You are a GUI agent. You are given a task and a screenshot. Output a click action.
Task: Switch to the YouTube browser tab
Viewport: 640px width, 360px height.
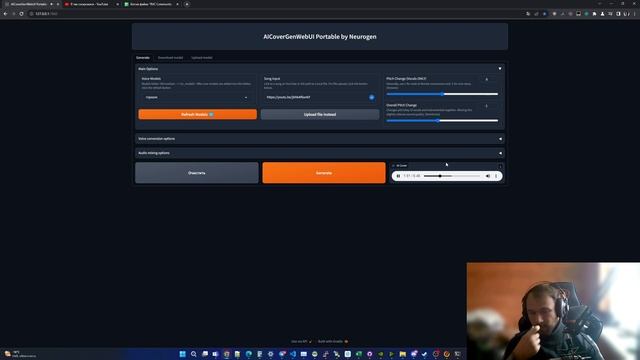click(92, 4)
